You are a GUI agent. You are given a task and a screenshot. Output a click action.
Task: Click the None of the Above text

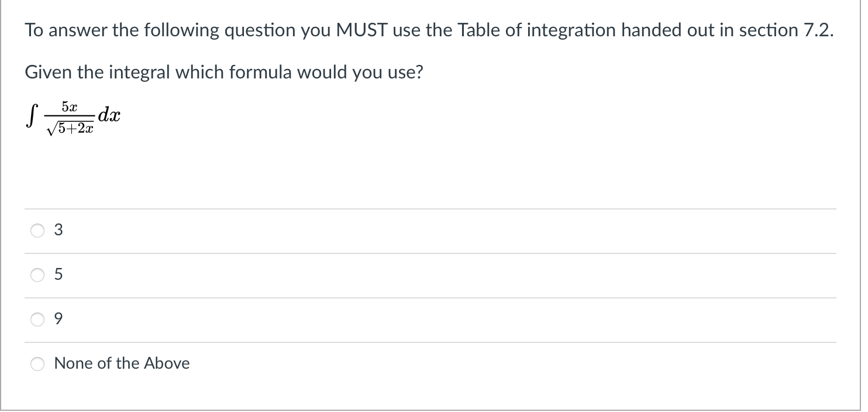click(x=122, y=363)
